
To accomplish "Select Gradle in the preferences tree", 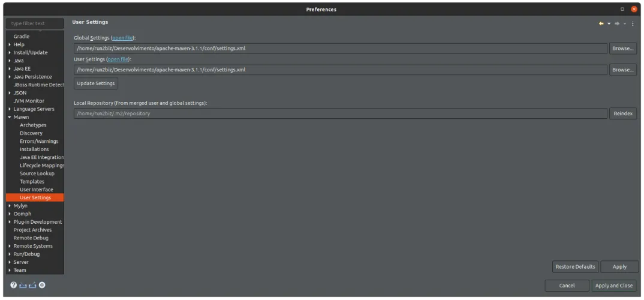I will [x=22, y=37].
